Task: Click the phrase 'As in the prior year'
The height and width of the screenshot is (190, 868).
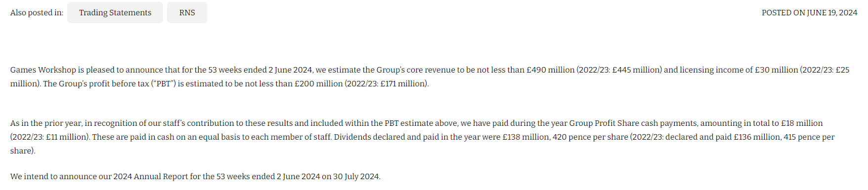Action: click(46, 123)
